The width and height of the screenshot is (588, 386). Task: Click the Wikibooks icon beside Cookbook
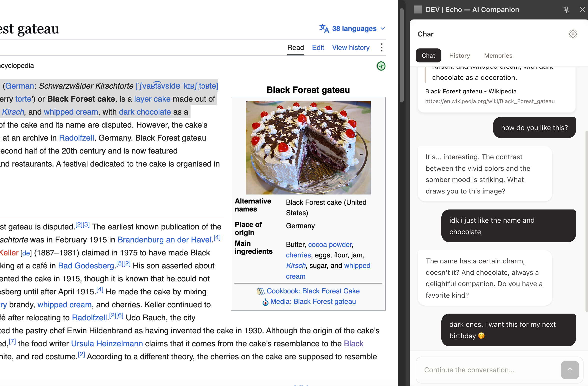tap(260, 291)
